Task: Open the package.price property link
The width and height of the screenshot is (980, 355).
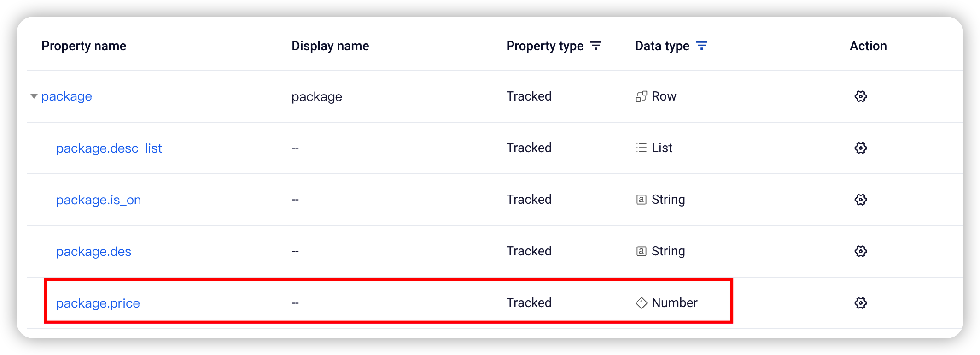Action: tap(98, 303)
